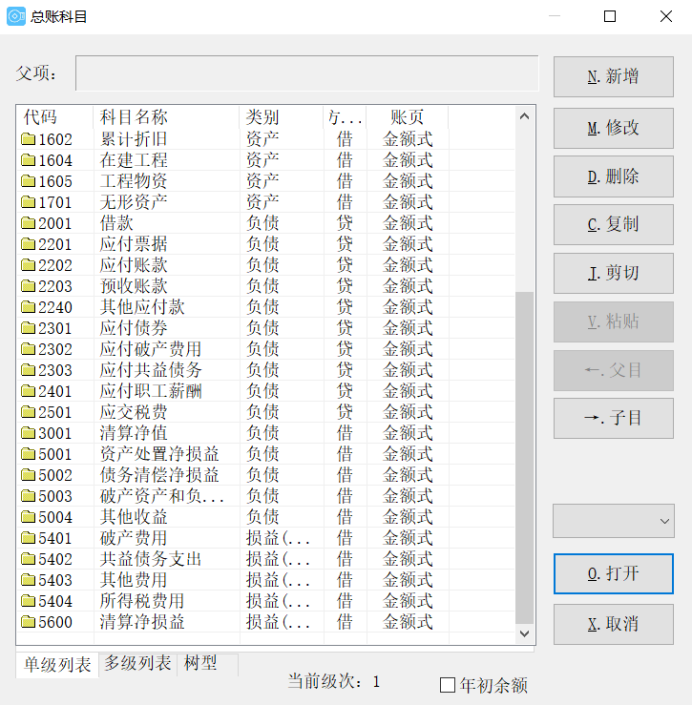Click the →. 子目 button
The height and width of the screenshot is (705, 692).
point(613,418)
